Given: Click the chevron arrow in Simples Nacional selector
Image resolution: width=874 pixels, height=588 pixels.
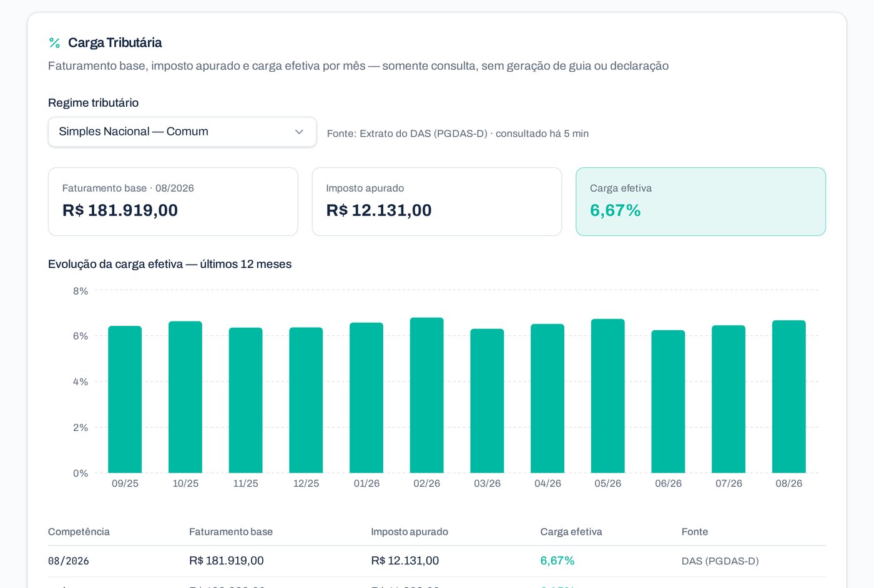Looking at the screenshot, I should point(299,132).
